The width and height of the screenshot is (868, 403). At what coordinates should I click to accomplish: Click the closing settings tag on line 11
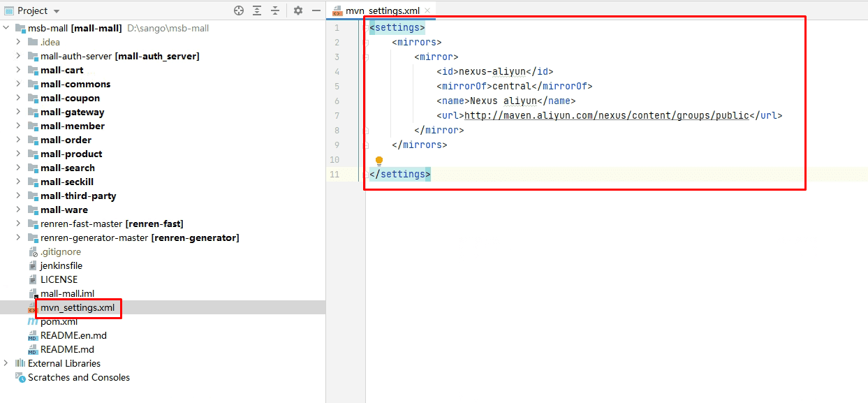[x=400, y=174]
